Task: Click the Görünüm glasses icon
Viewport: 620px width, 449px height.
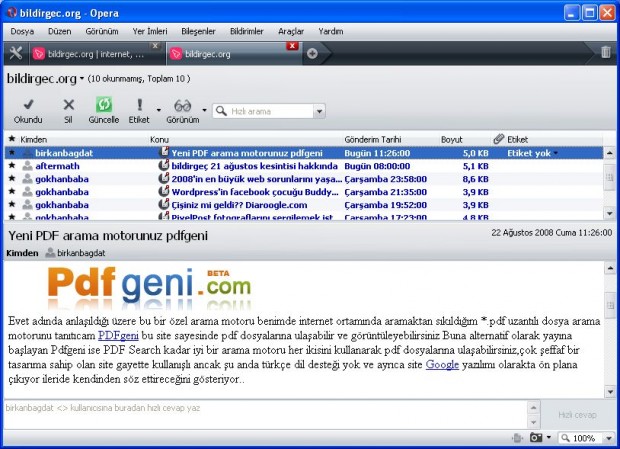Action: tap(183, 106)
